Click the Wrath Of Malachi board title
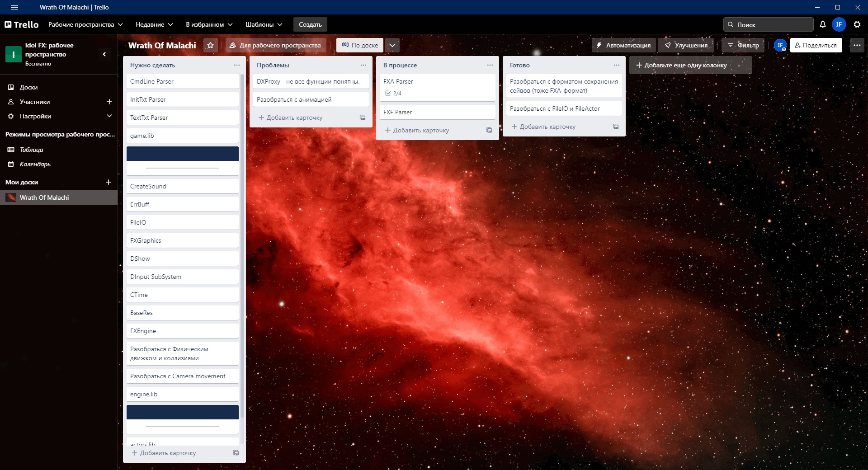Viewport: 868px width, 470px height. (162, 45)
